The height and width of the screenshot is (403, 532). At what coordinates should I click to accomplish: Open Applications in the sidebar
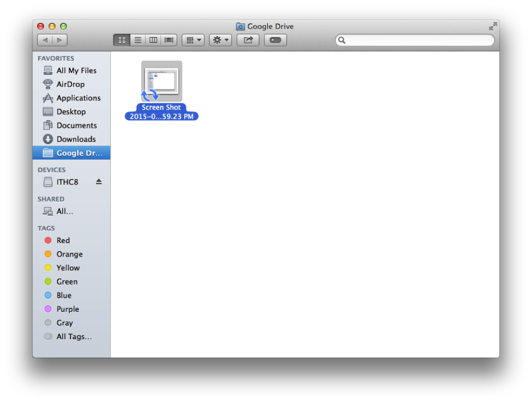click(78, 98)
